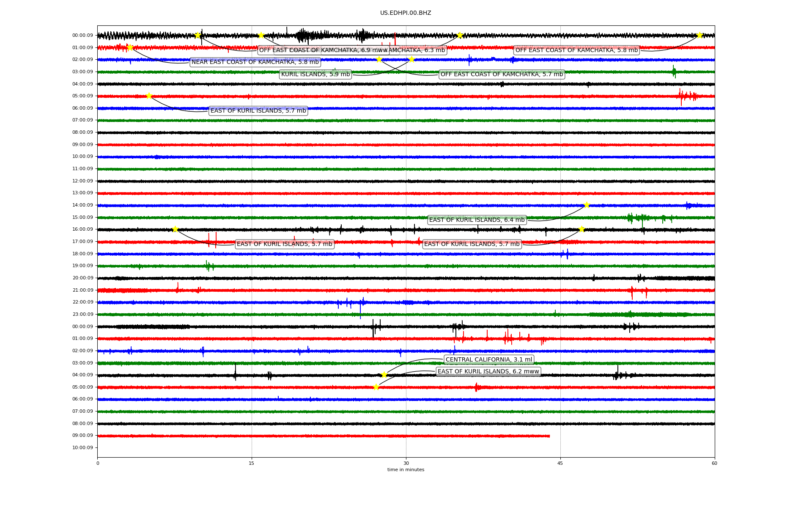Click the x-axis tick label 60
The height and width of the screenshot is (508, 812).
point(714,463)
